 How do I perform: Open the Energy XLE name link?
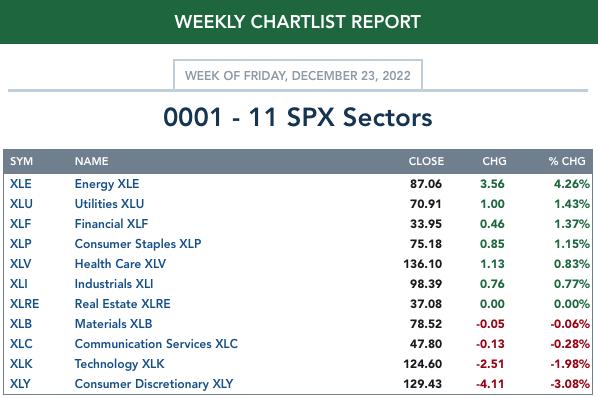click(107, 184)
